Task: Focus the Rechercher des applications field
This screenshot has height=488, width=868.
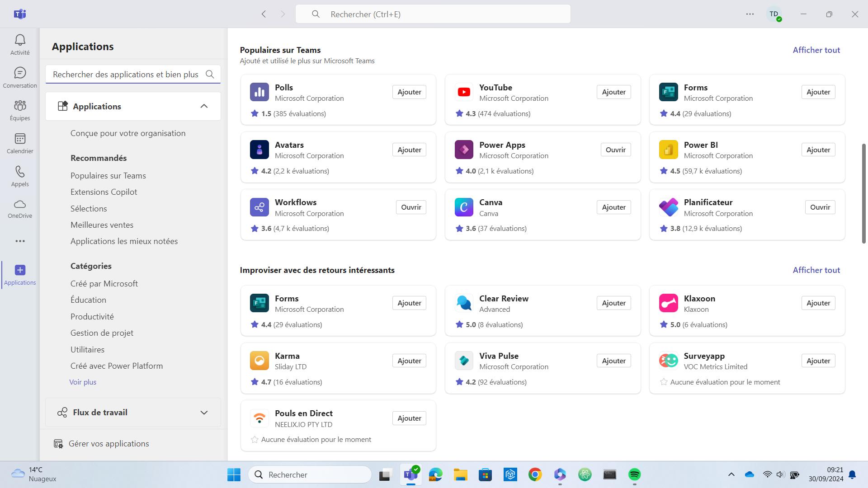Action: click(133, 74)
